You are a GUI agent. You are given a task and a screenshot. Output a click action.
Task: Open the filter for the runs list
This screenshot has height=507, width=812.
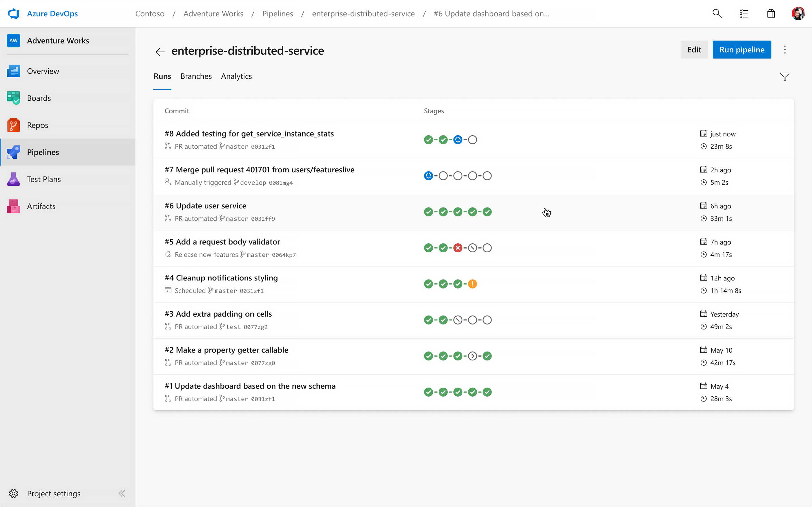pyautogui.click(x=784, y=76)
